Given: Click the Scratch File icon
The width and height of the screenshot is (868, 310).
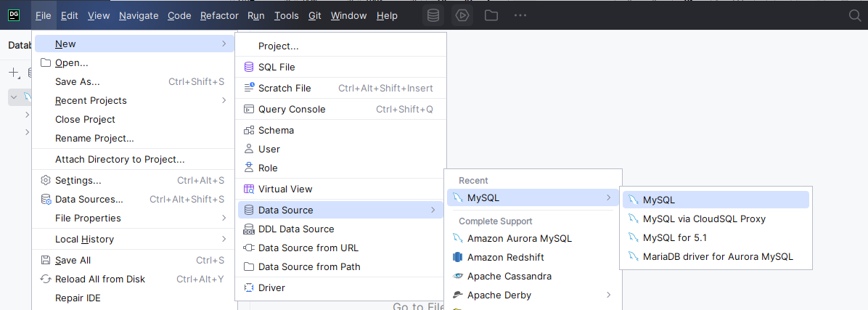Looking at the screenshot, I should tap(249, 88).
